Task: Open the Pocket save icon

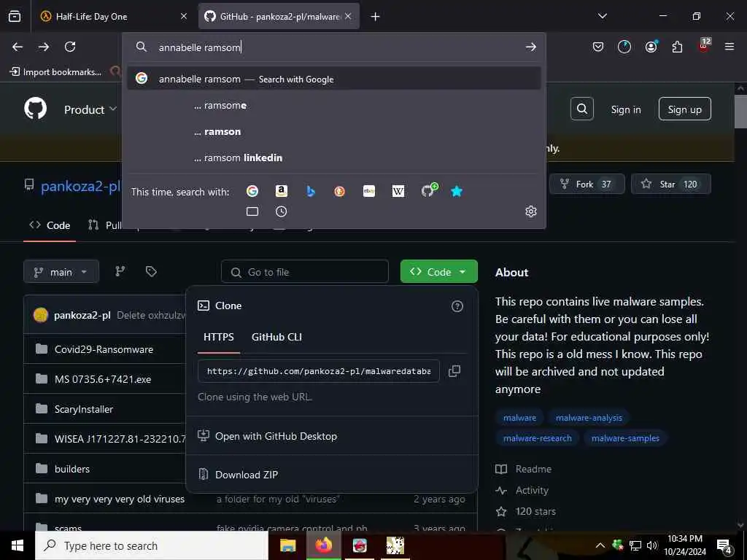Action: click(598, 47)
